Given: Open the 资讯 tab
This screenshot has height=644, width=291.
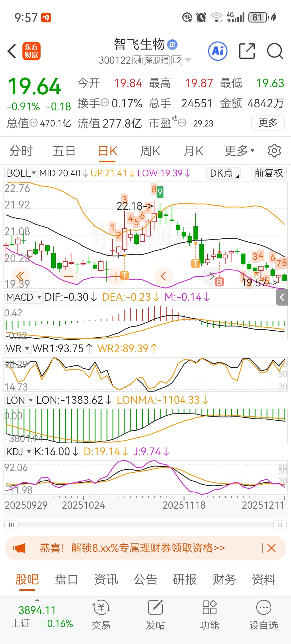Looking at the screenshot, I should [x=106, y=579].
